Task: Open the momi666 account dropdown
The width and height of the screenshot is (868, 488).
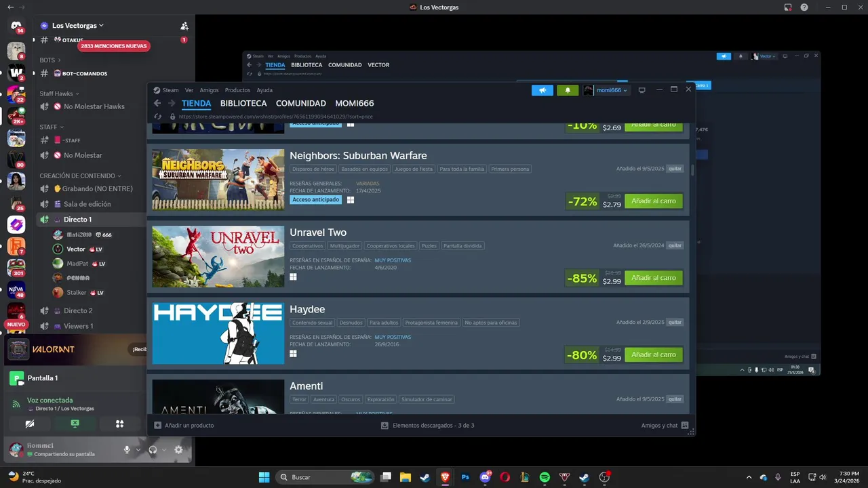Action: pos(606,90)
